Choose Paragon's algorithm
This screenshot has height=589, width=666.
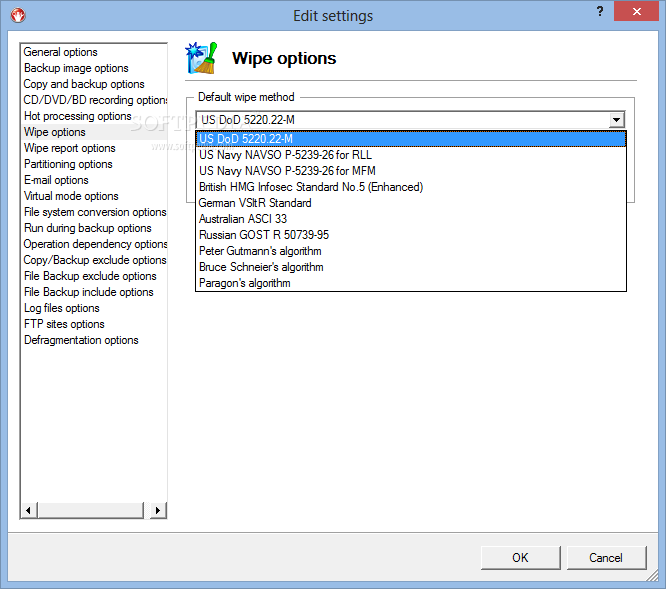click(411, 283)
